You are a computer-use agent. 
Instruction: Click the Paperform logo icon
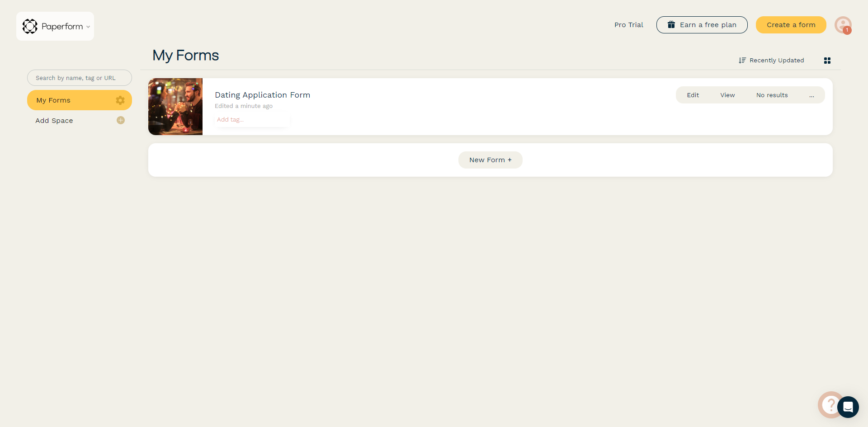pyautogui.click(x=30, y=26)
